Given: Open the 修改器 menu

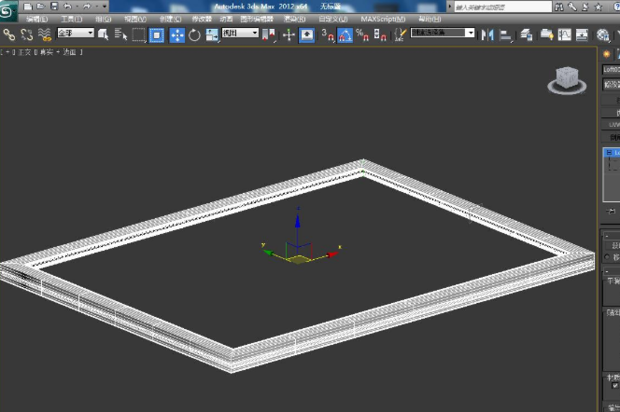Looking at the screenshot, I should pos(201,19).
